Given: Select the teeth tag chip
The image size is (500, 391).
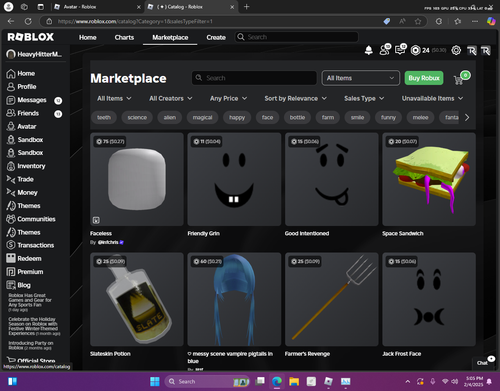Looking at the screenshot, I should 104,117.
